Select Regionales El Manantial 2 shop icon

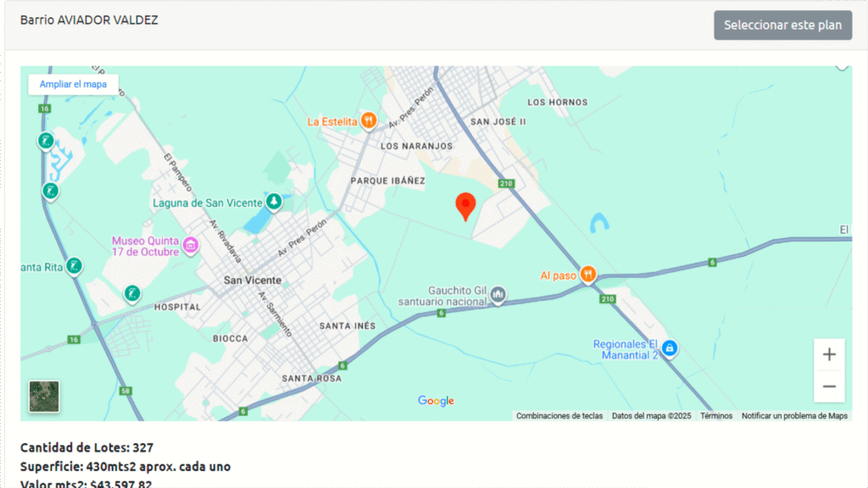(669, 348)
